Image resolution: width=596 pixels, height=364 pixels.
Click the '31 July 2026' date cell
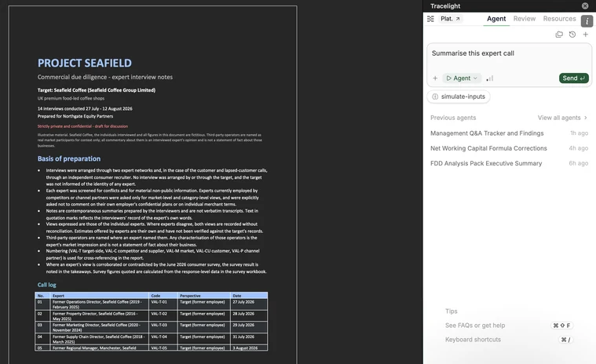point(249,339)
